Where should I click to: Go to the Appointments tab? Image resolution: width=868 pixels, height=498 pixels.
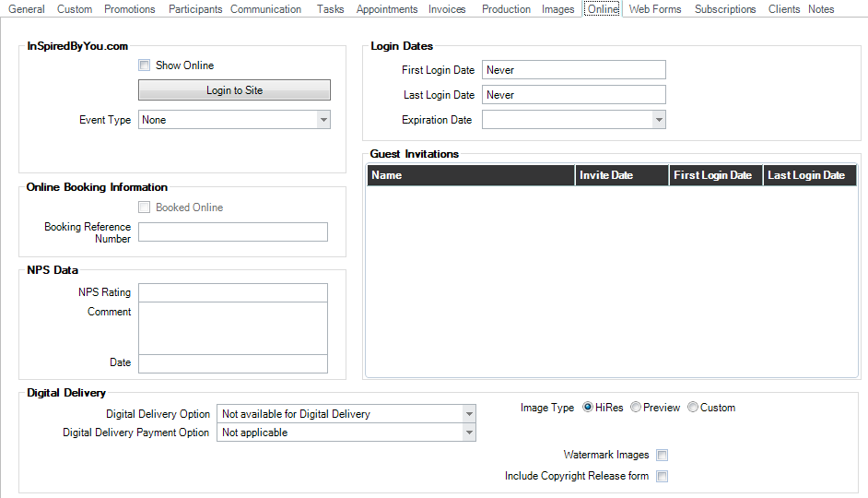point(387,9)
